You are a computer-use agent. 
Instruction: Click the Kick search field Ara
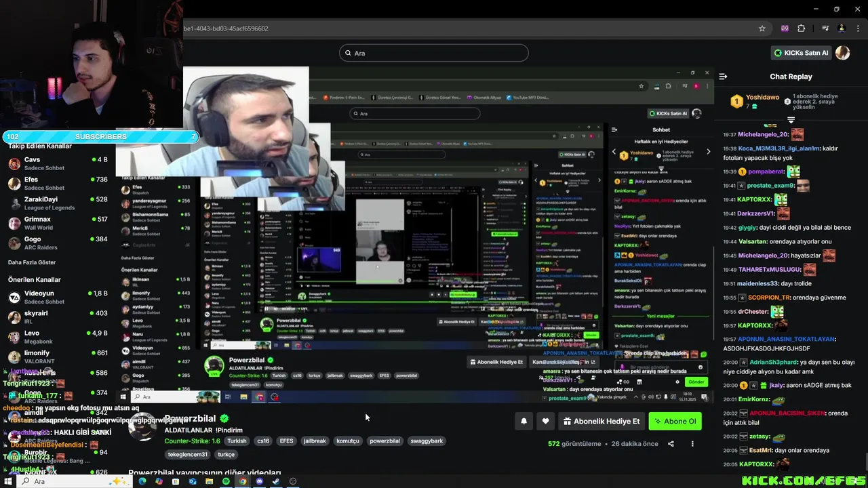434,53
